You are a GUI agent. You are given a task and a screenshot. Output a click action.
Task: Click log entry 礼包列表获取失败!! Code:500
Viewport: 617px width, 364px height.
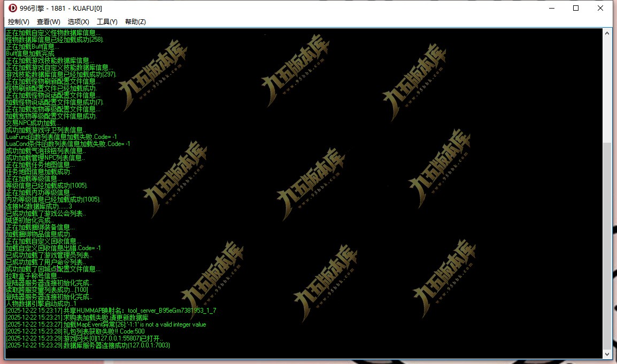click(x=75, y=331)
